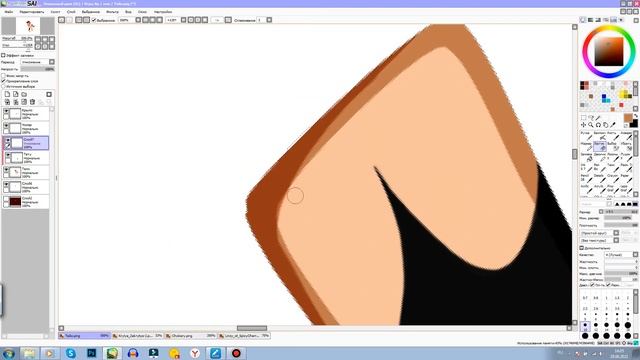Toggle visibility of the top layer
This screenshot has width=640, height=360.
click(6, 111)
